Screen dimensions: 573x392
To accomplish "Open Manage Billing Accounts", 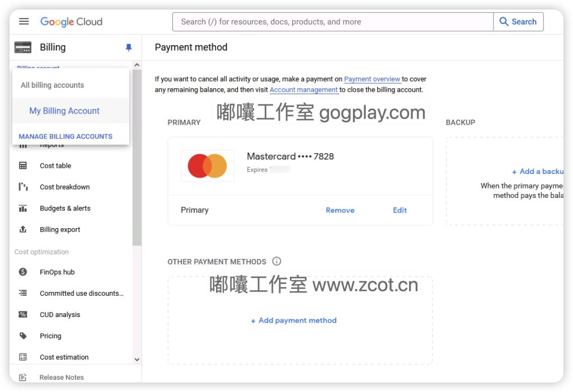I will pos(65,136).
